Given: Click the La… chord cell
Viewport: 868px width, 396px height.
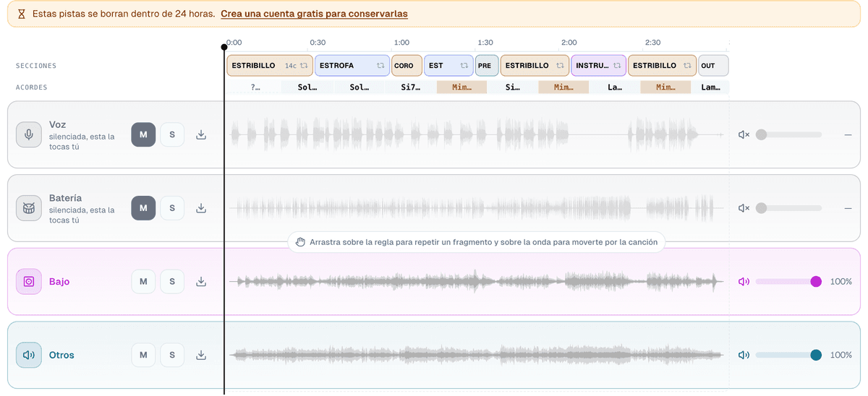Looking at the screenshot, I should [615, 87].
